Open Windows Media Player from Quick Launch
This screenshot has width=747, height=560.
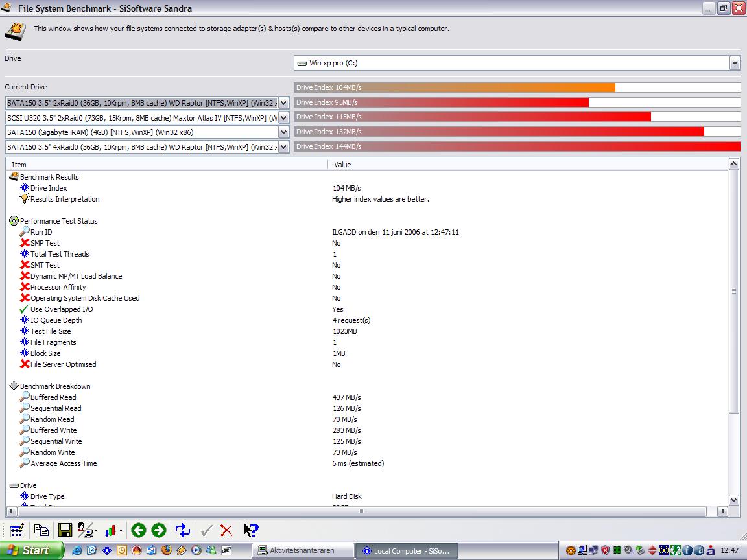(x=196, y=550)
